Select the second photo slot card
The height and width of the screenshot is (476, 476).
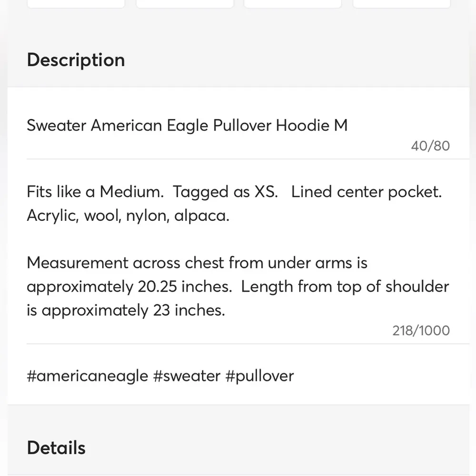tap(185, 2)
